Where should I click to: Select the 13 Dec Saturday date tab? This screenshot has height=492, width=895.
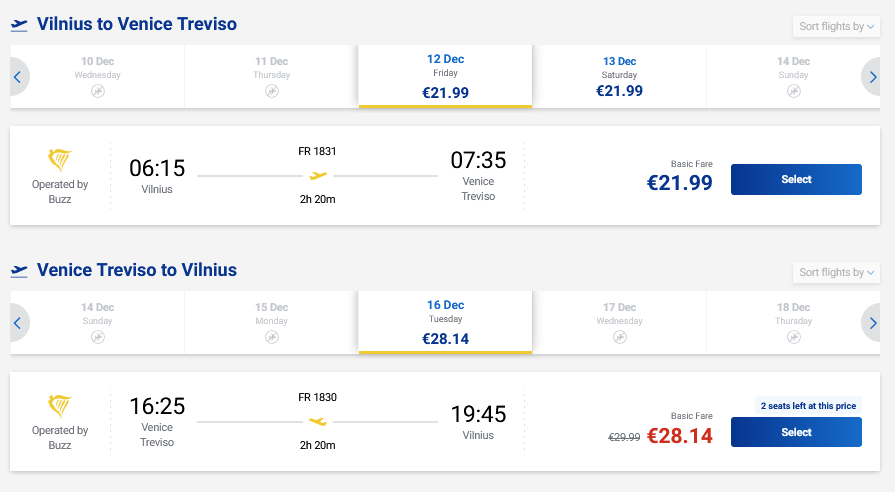click(619, 76)
